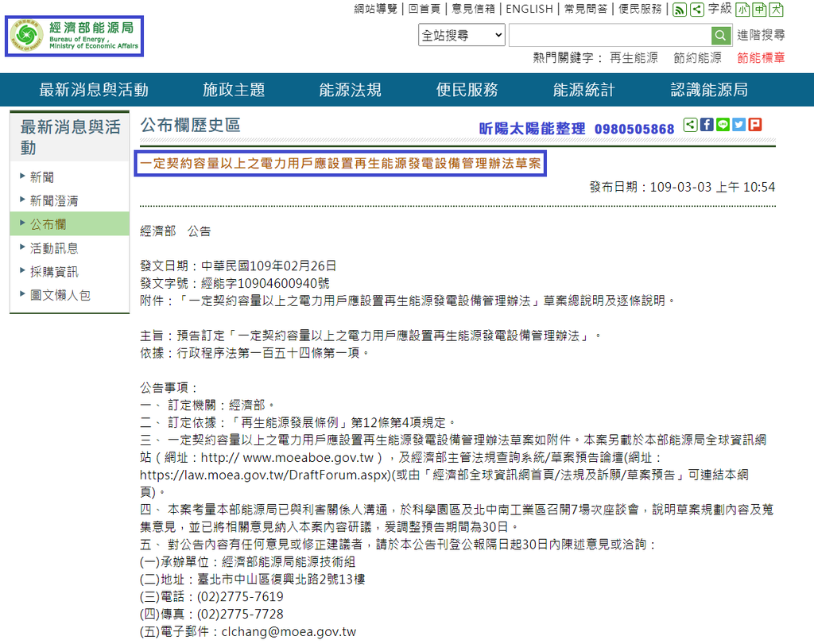Click the sidebar heading 最新消息與活動
The image size is (814, 644).
tap(70, 137)
